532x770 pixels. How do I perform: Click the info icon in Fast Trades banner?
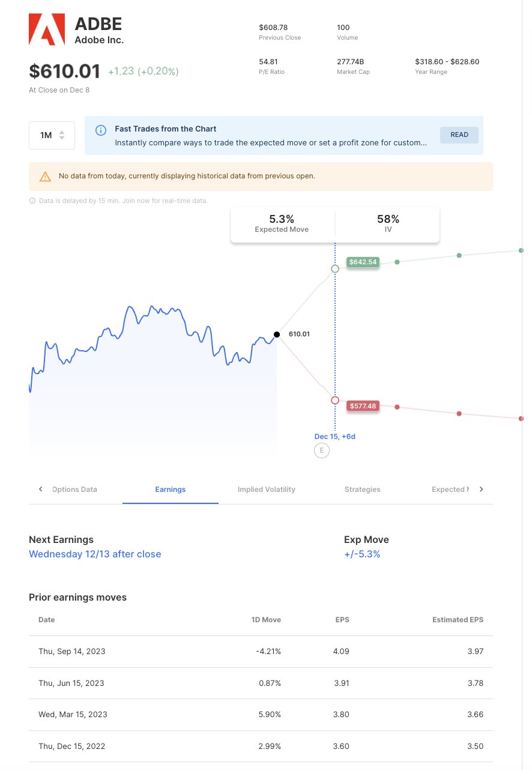point(101,130)
